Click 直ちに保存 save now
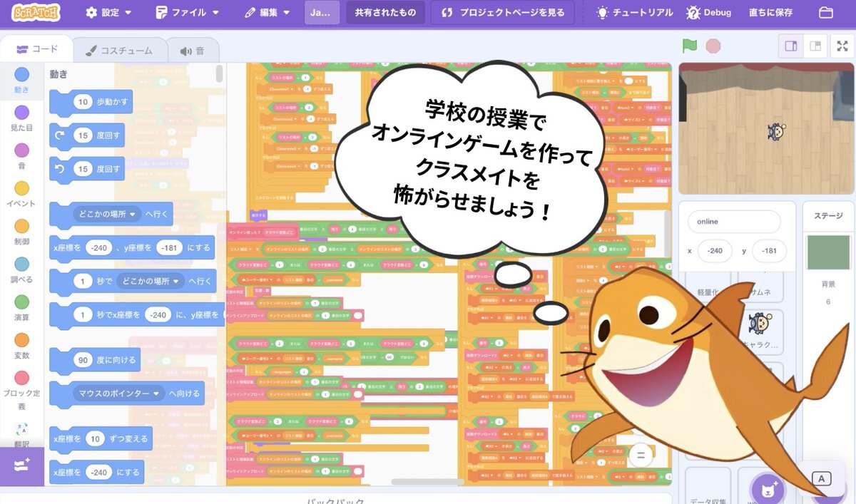The width and height of the screenshot is (856, 504). pyautogui.click(x=770, y=12)
